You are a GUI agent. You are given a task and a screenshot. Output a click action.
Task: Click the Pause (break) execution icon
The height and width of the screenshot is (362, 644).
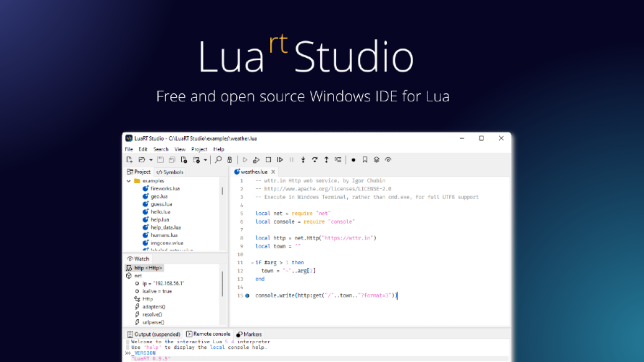292,160
